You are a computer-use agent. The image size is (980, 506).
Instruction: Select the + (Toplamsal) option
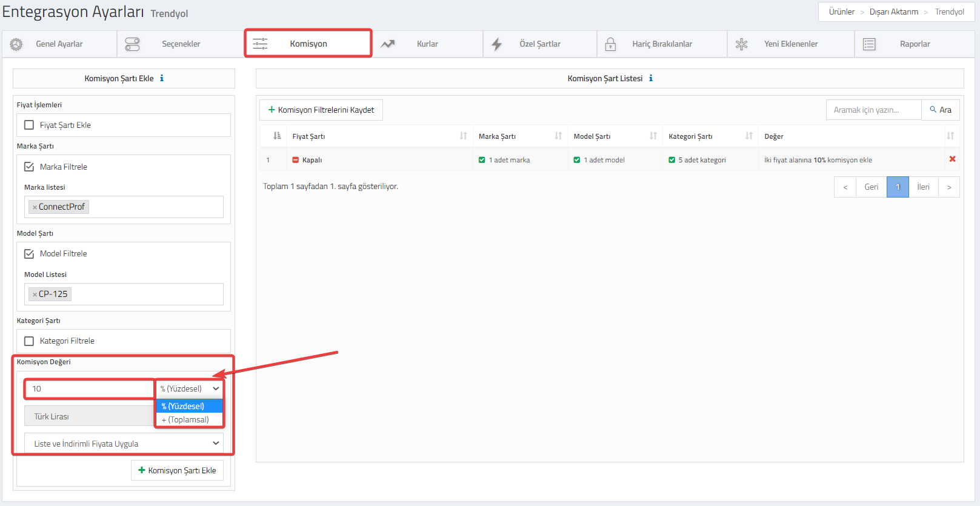coord(190,419)
